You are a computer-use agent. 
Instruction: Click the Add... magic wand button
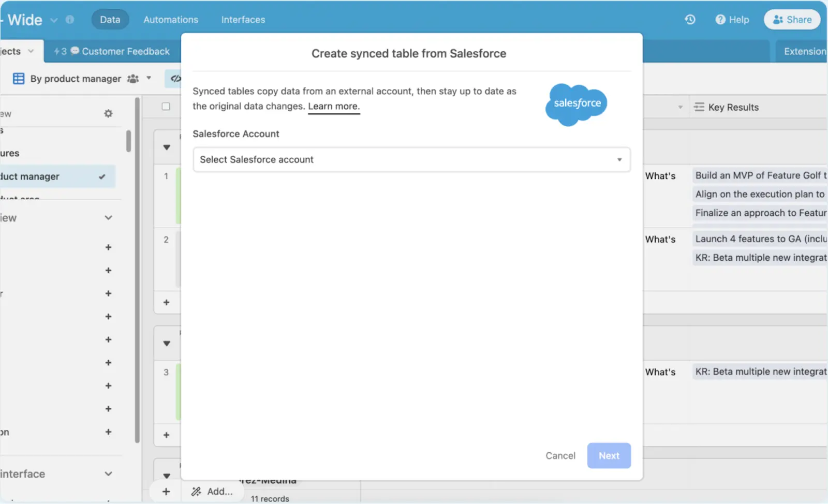[x=212, y=492]
